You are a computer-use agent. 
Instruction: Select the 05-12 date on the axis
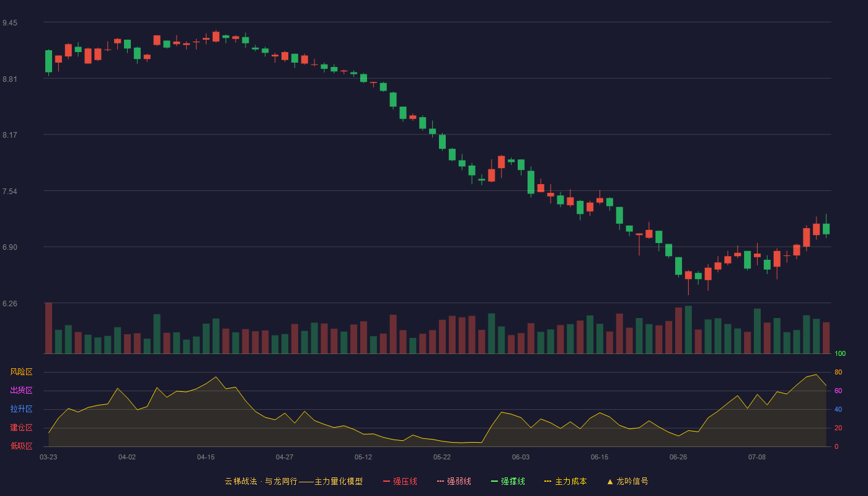tap(363, 457)
